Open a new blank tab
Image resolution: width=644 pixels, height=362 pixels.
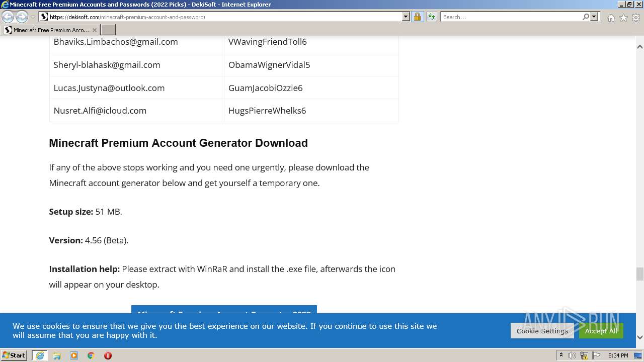[108, 30]
